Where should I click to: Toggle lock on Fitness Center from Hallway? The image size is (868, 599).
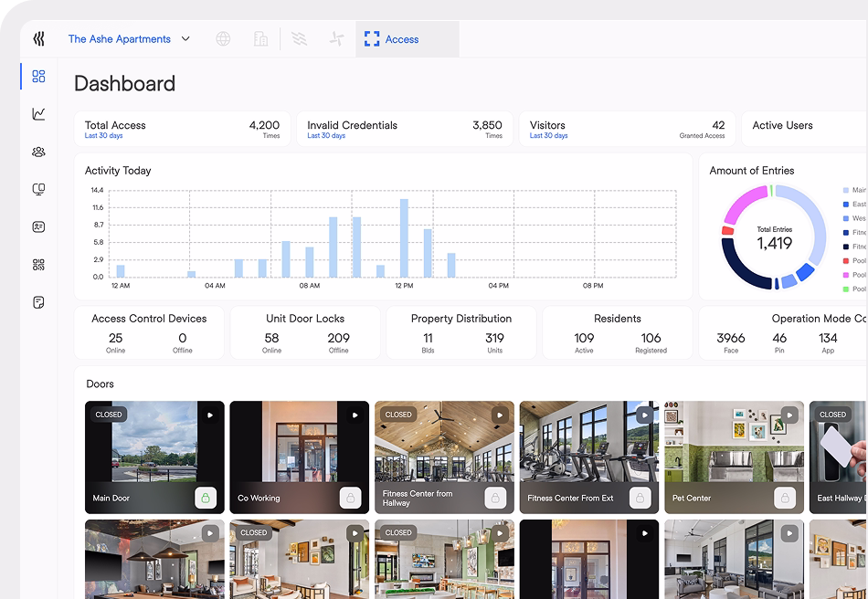click(495, 498)
